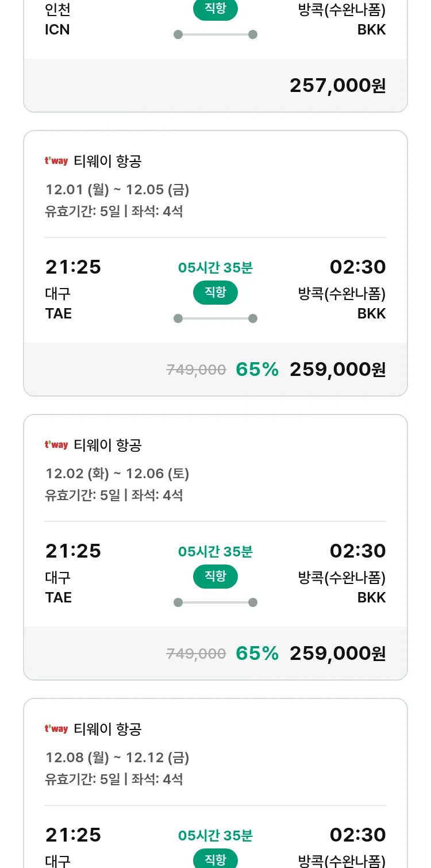The height and width of the screenshot is (868, 431).
Task: Tap 05시간 35분 duration on 12.02 flight
Action: pos(215,552)
